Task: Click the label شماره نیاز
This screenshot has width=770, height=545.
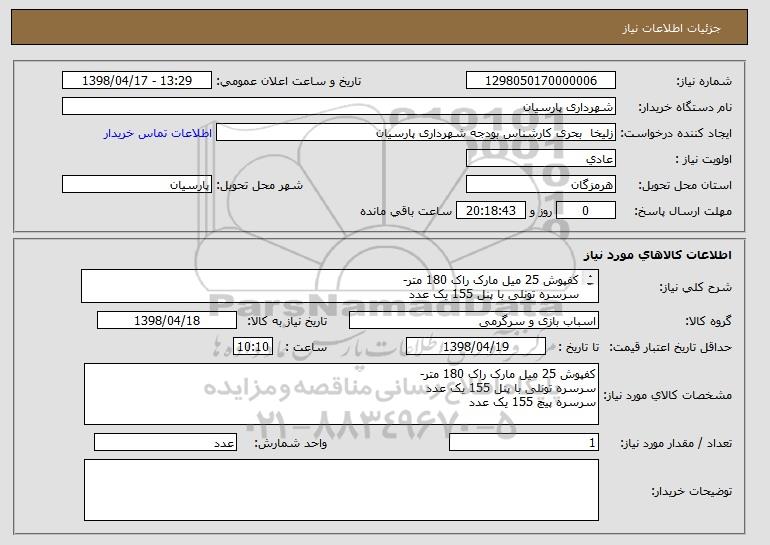Action: tap(704, 82)
